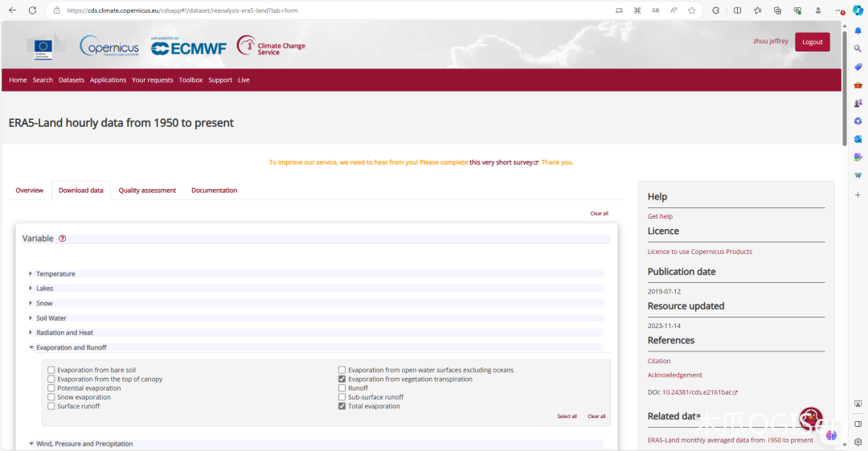
Task: Open the translate page icon in address bar
Action: pyautogui.click(x=656, y=10)
